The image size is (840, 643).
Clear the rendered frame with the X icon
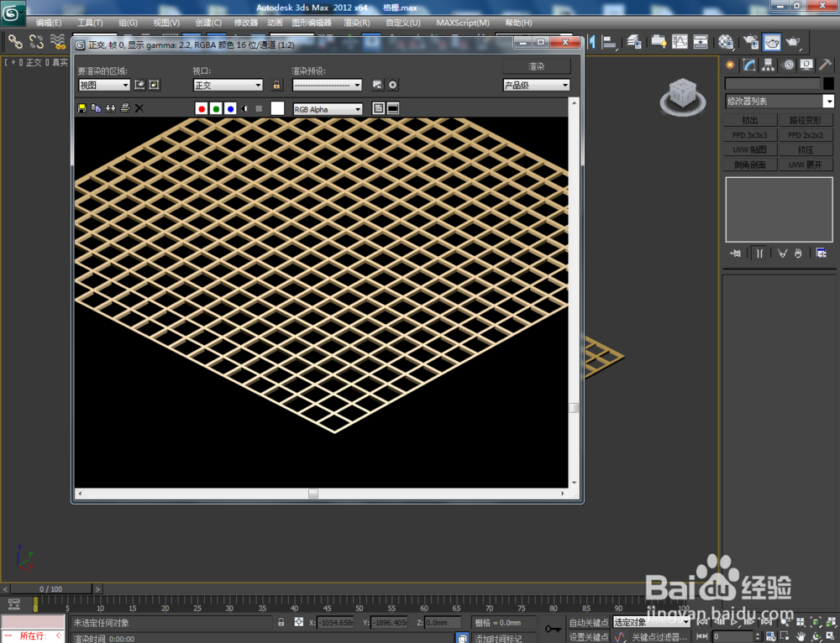coord(139,108)
